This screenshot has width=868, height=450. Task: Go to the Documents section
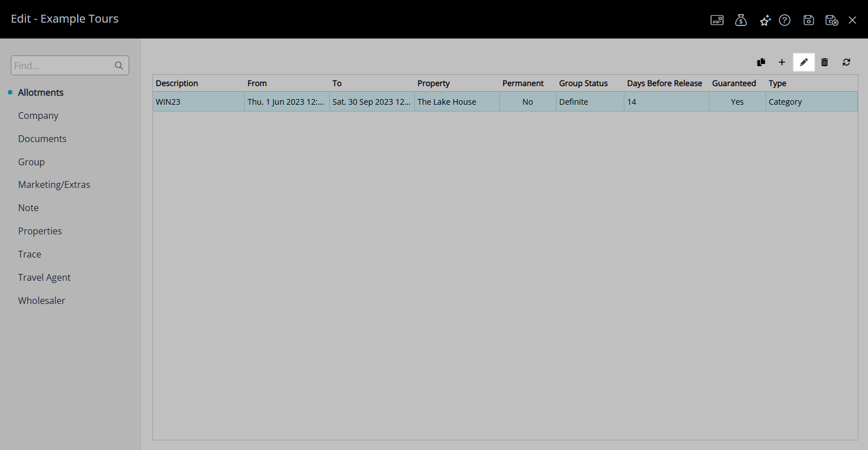pyautogui.click(x=42, y=139)
